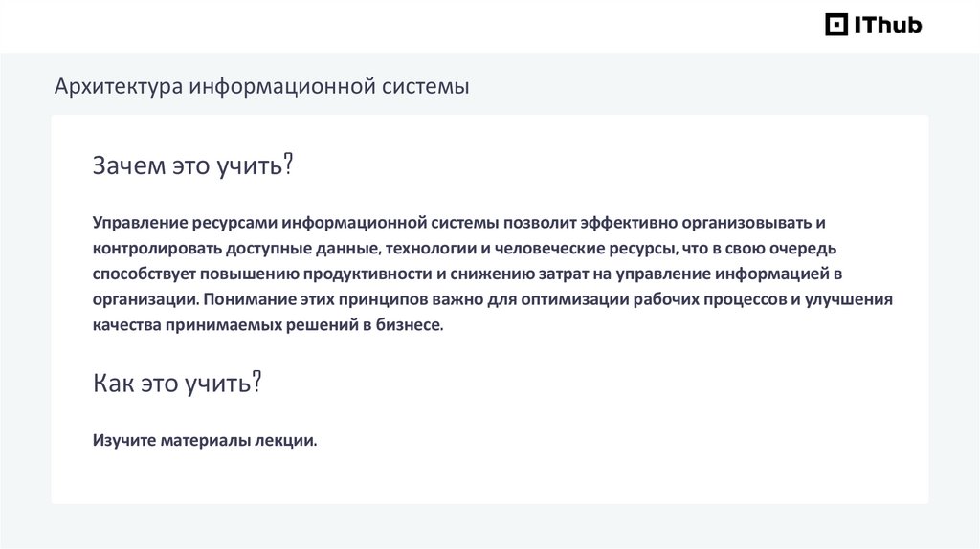Click the paragraph line starting 'Управление ресурсами'

pyautogui.click(x=458, y=223)
